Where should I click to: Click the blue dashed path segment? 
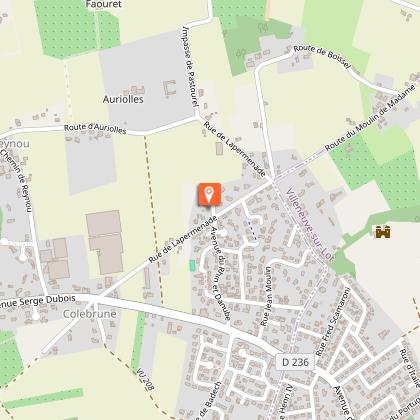coord(252,230)
